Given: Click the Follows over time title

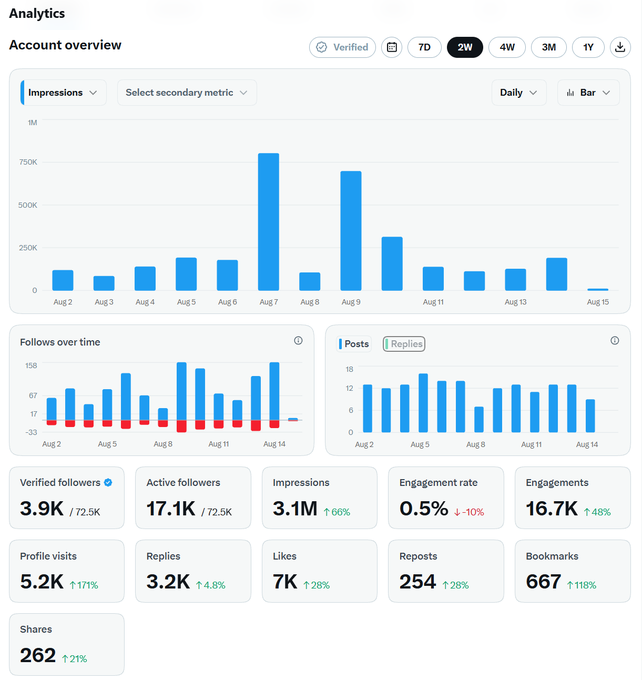Looking at the screenshot, I should tap(60, 342).
